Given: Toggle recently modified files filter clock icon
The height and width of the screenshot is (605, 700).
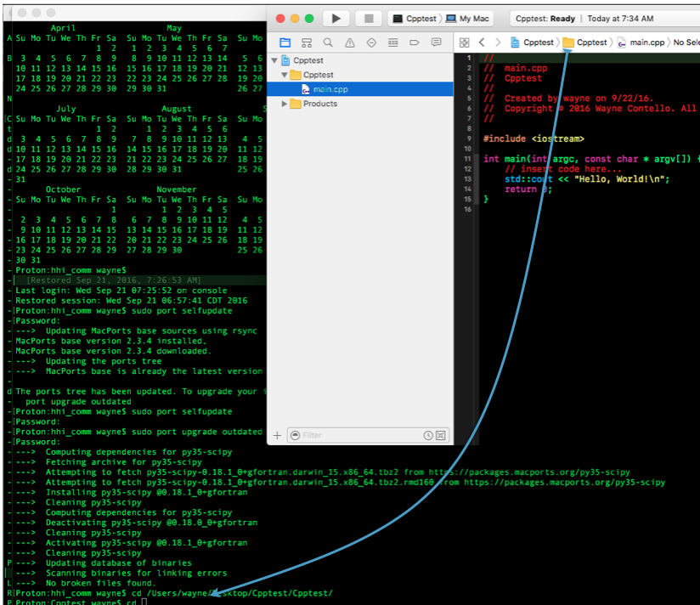Looking at the screenshot, I should pyautogui.click(x=428, y=435).
